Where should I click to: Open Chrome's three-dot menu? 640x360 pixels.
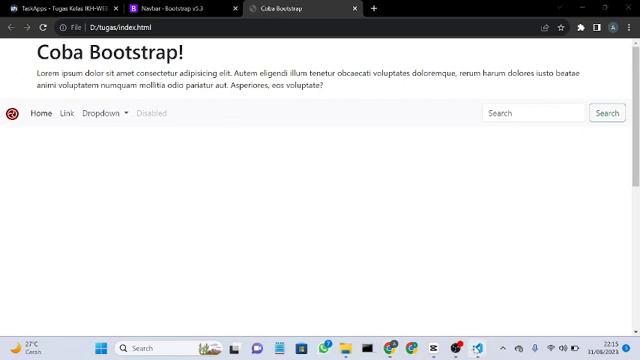click(629, 27)
